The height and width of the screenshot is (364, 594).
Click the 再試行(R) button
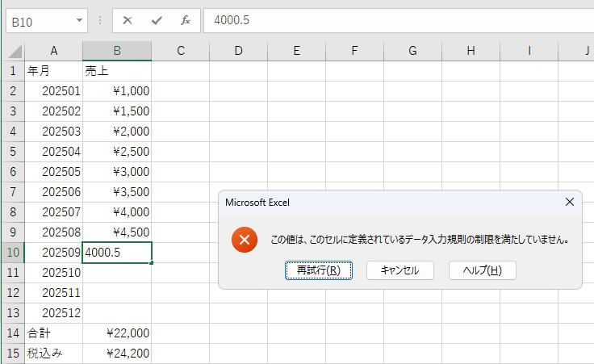(x=319, y=270)
